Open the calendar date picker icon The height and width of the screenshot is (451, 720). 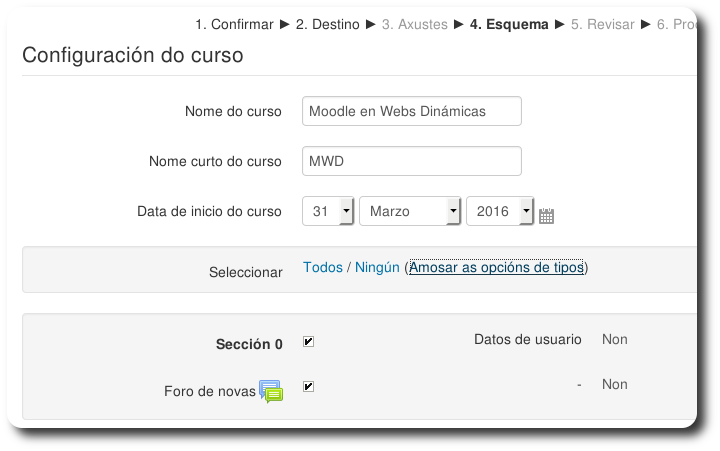click(x=546, y=215)
